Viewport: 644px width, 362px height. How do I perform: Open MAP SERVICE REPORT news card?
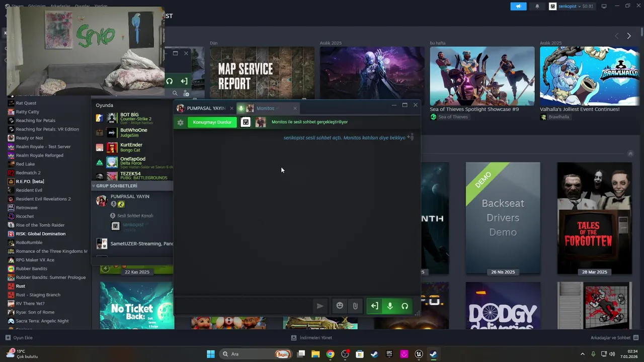(x=262, y=72)
